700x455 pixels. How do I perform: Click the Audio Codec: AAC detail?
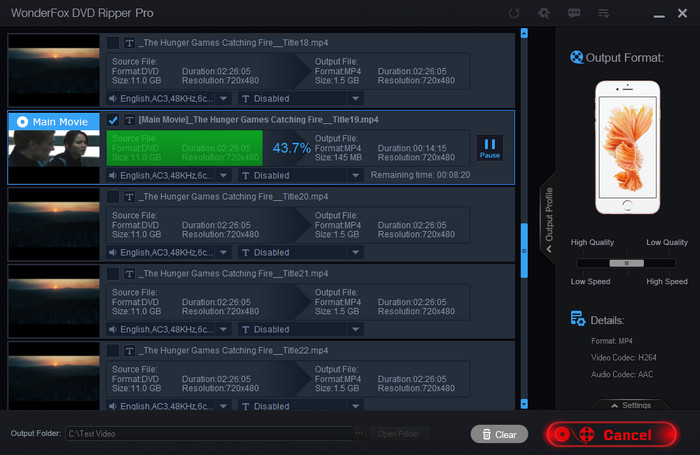(x=622, y=374)
